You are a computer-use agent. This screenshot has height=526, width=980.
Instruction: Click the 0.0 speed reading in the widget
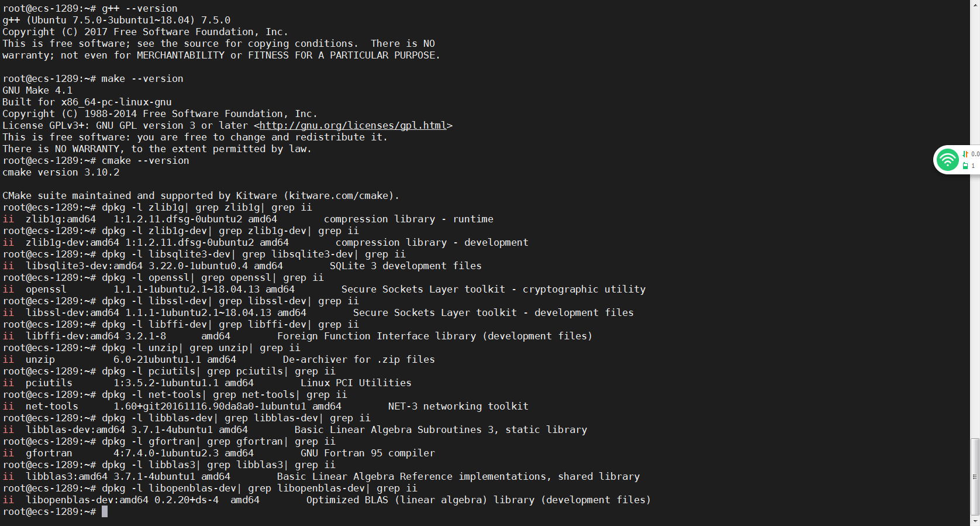click(x=975, y=154)
